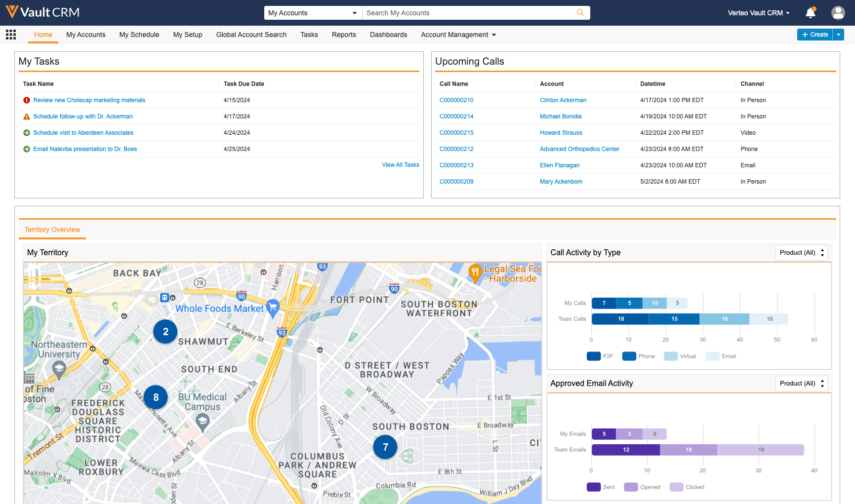Open the Dashboards tab

pyautogui.click(x=388, y=35)
